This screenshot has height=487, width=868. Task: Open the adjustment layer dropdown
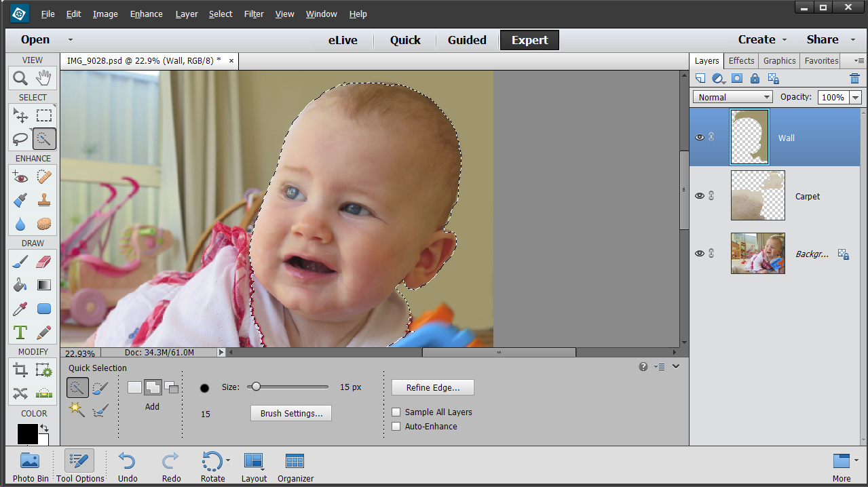[x=719, y=79]
